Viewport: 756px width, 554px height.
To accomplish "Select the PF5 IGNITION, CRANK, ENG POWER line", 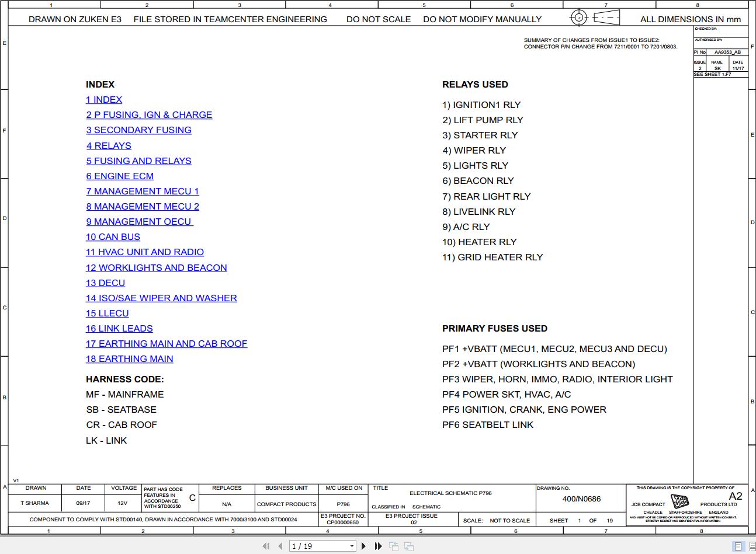I will point(524,410).
